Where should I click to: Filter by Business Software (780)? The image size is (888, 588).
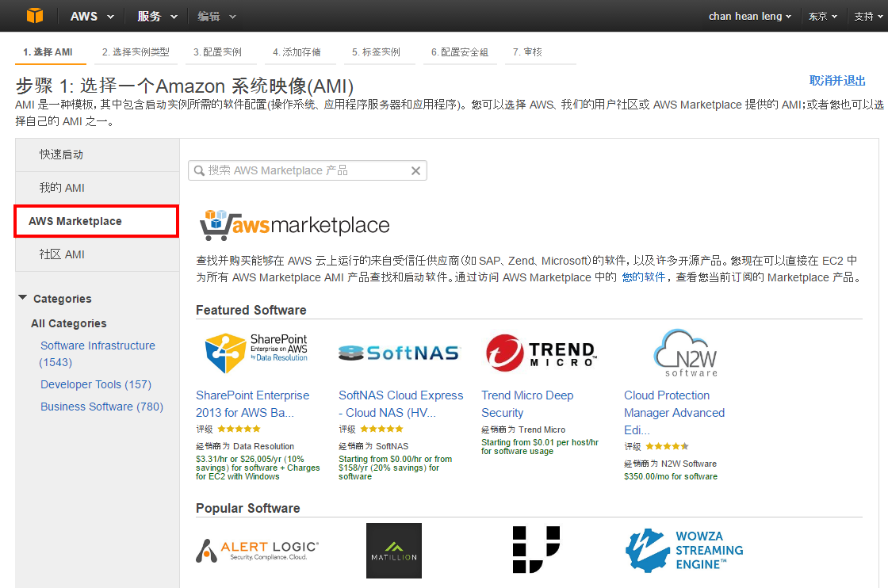pyautogui.click(x=102, y=407)
